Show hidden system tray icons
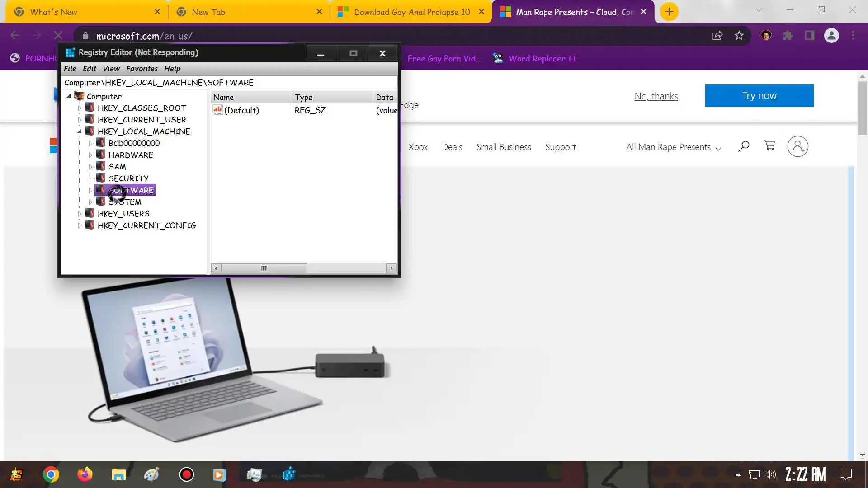 [738, 474]
